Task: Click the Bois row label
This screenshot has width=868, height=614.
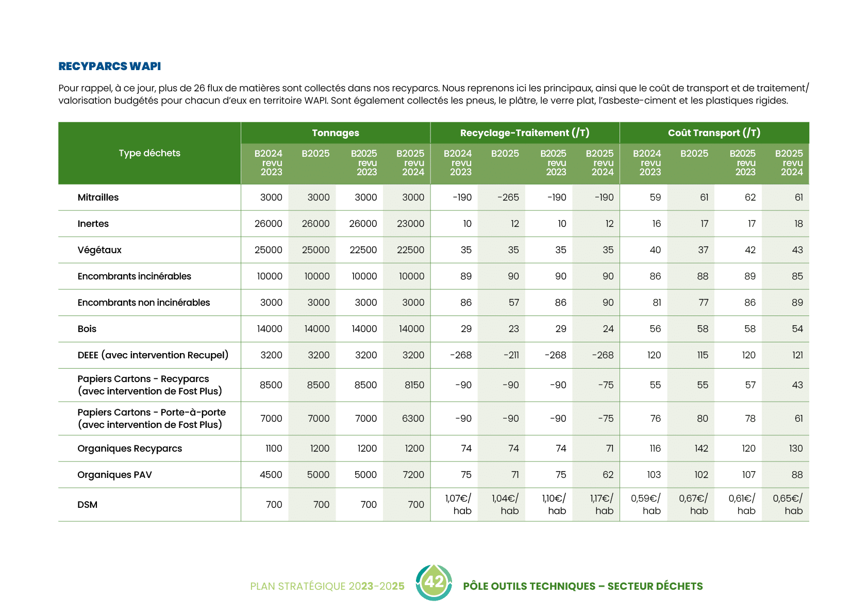Action: [87, 329]
